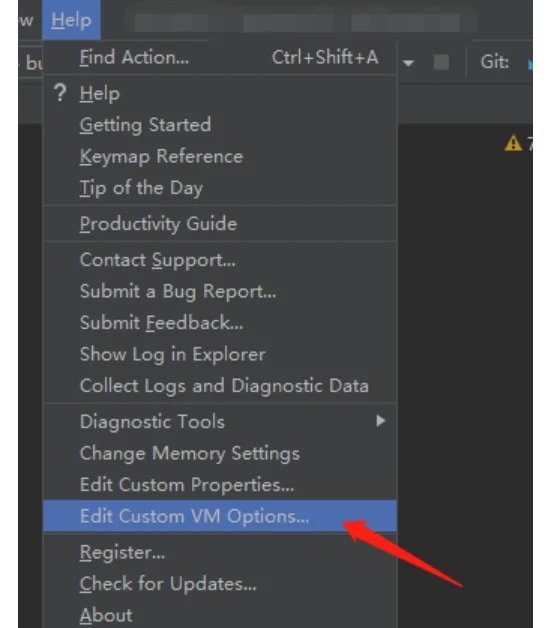
Task: Click the question mark Help icon
Action: 60,93
